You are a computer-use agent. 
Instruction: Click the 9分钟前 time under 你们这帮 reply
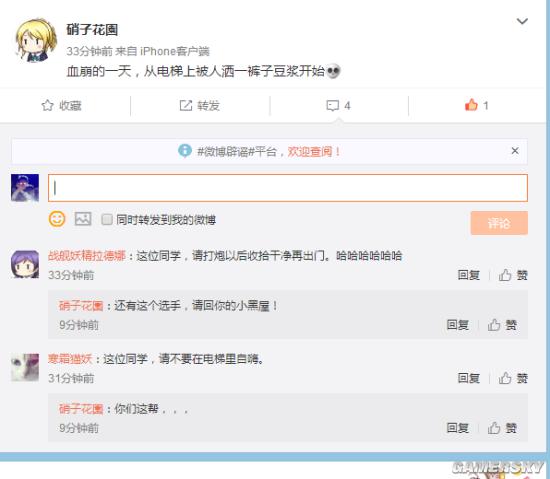tap(79, 428)
